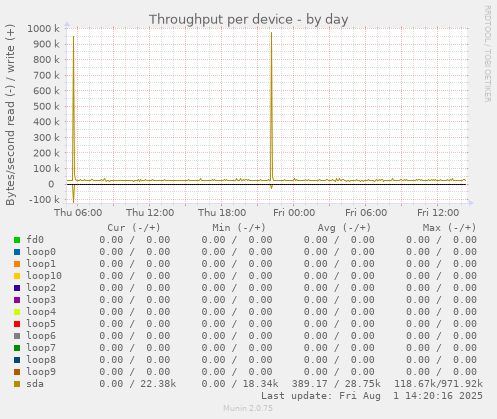
Task: Click the '500 k' y-axis label
Action: [46, 106]
